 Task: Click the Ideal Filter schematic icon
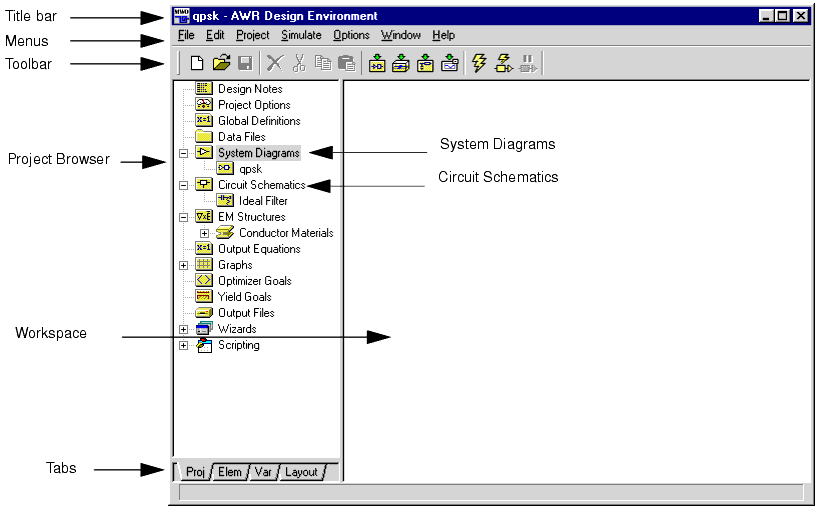(x=225, y=200)
